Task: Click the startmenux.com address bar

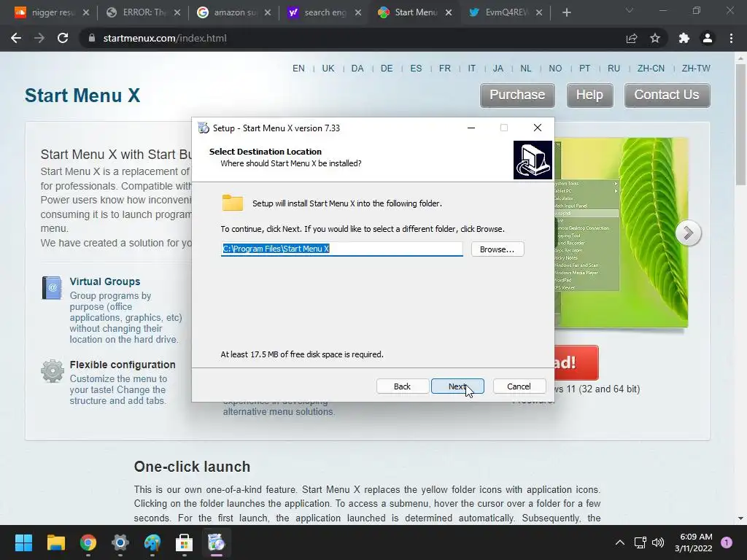Action: [352, 38]
